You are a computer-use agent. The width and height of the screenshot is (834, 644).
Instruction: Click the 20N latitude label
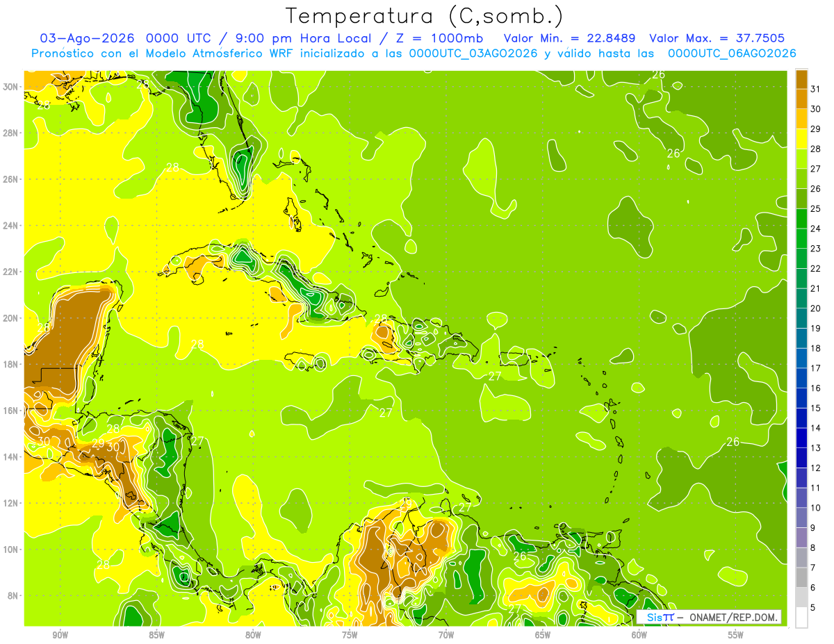(11, 318)
